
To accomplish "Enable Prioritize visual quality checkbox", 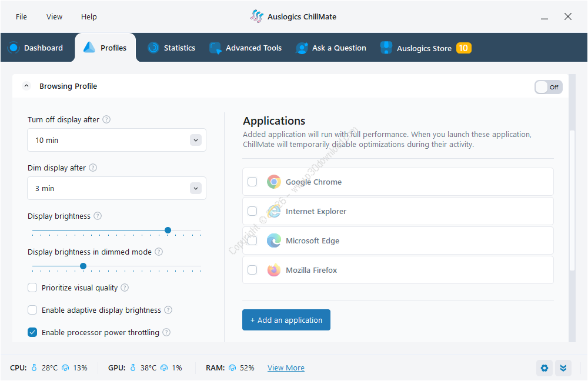I will pyautogui.click(x=32, y=288).
